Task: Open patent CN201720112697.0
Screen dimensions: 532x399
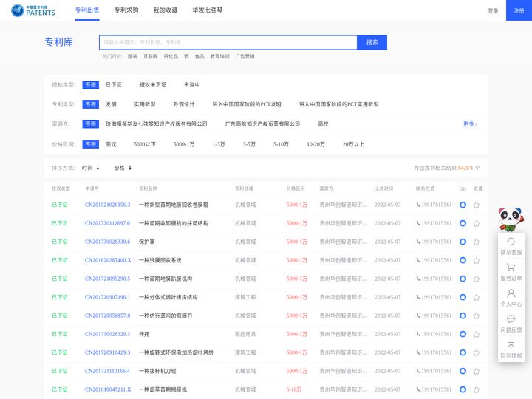Action: 108,223
